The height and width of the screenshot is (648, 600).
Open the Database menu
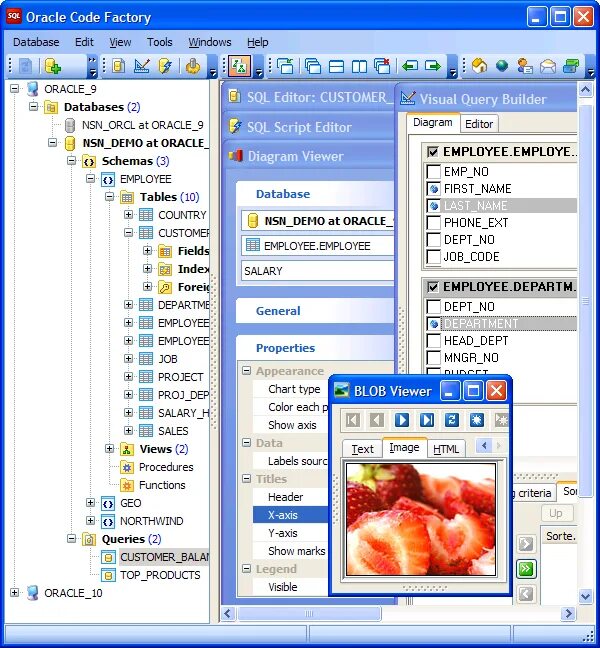36,42
